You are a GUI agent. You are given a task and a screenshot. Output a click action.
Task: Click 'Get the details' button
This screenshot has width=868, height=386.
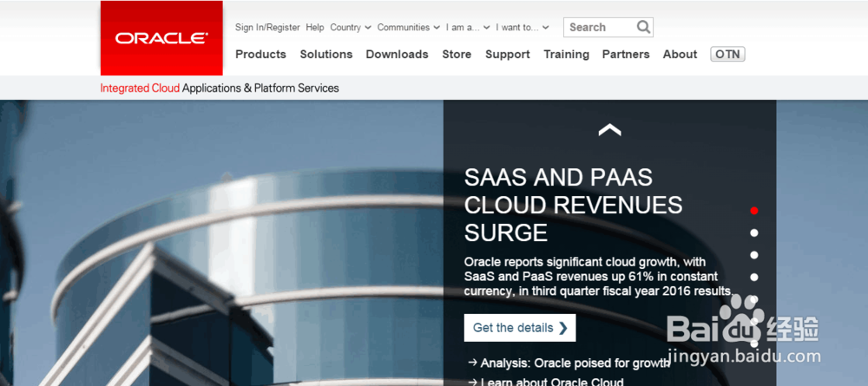[520, 328]
